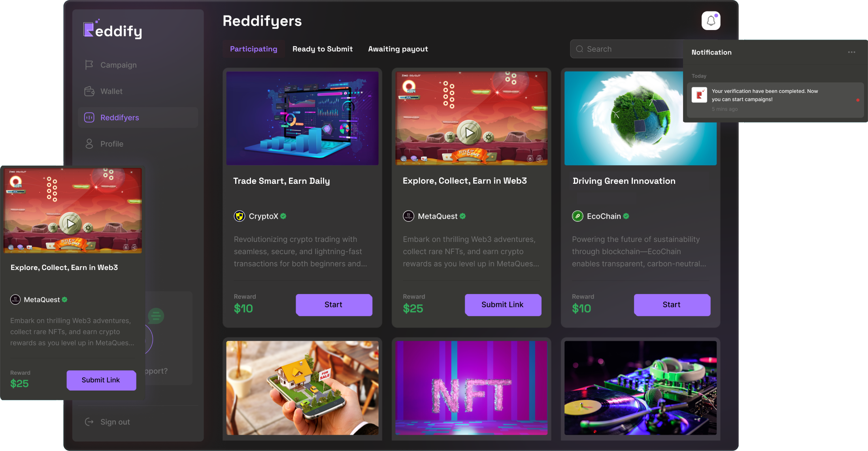This screenshot has width=868, height=451.
Task: Start the Trade Smart, Earn Daily campaign
Action: click(x=334, y=305)
